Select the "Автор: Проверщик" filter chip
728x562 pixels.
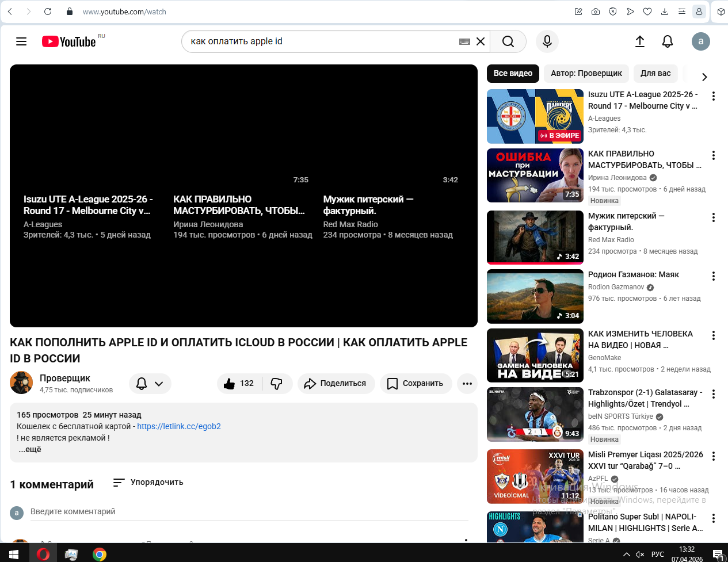point(586,73)
